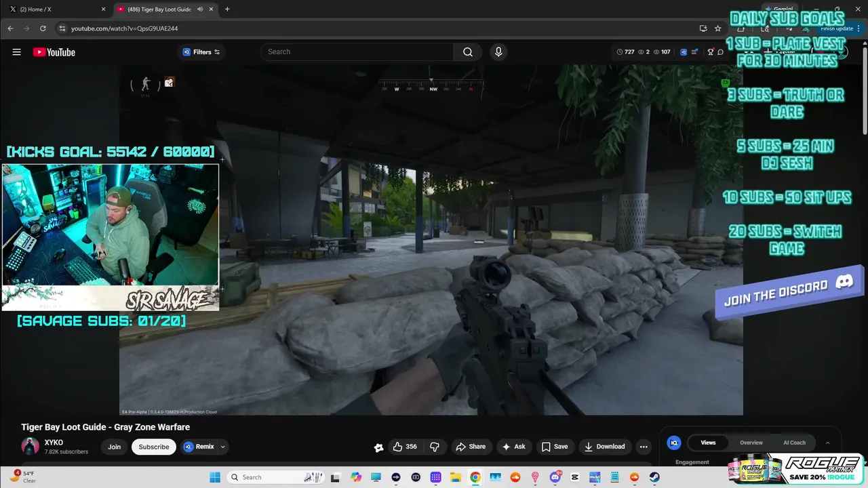Click the Remix button

click(198, 447)
